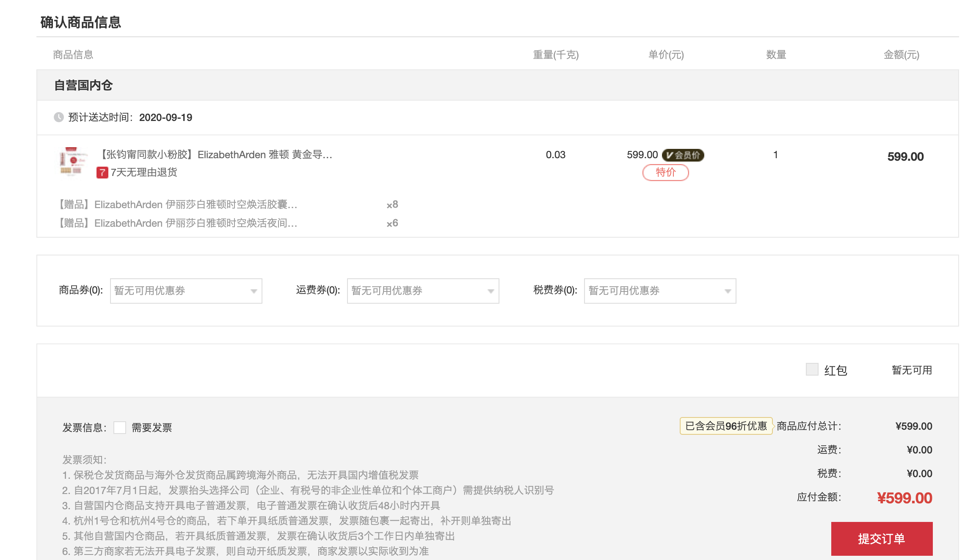Open the 【张钧甯同款小粉胶】 product title link
965x560 pixels.
click(215, 154)
